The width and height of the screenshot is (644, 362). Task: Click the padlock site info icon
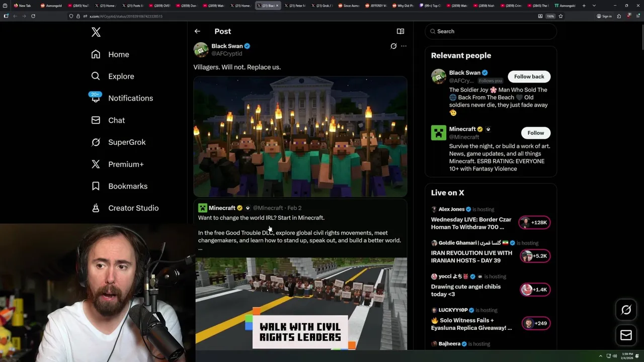(78, 16)
